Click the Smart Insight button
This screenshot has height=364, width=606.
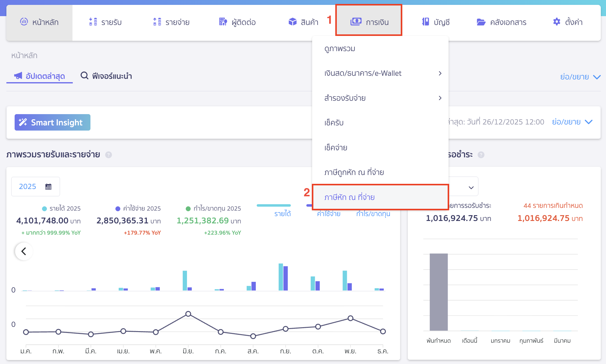coord(52,122)
